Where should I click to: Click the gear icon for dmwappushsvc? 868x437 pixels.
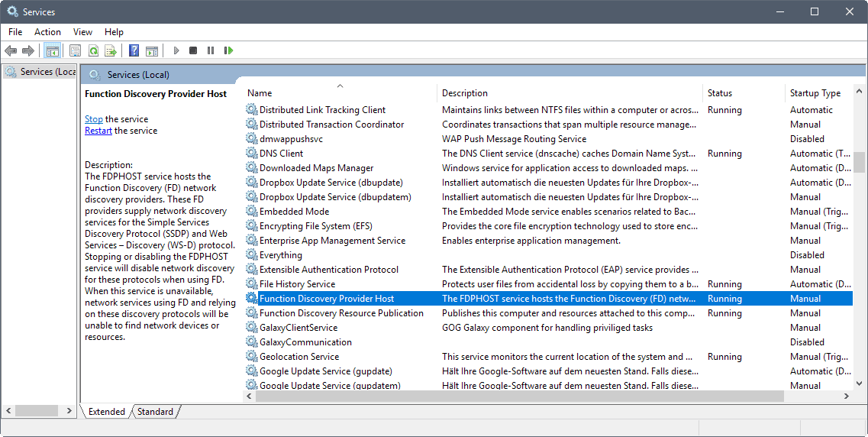[x=252, y=139]
